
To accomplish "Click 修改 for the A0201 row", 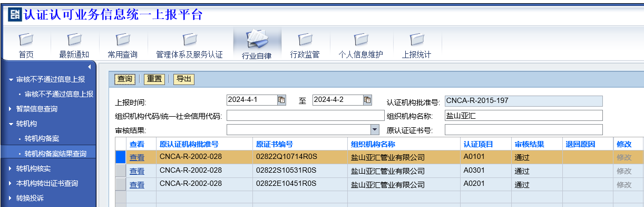I will pyautogui.click(x=624, y=185).
